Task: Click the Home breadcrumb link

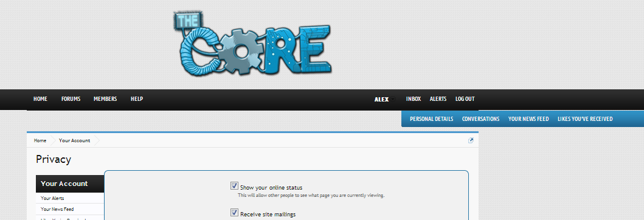Action: click(x=40, y=140)
